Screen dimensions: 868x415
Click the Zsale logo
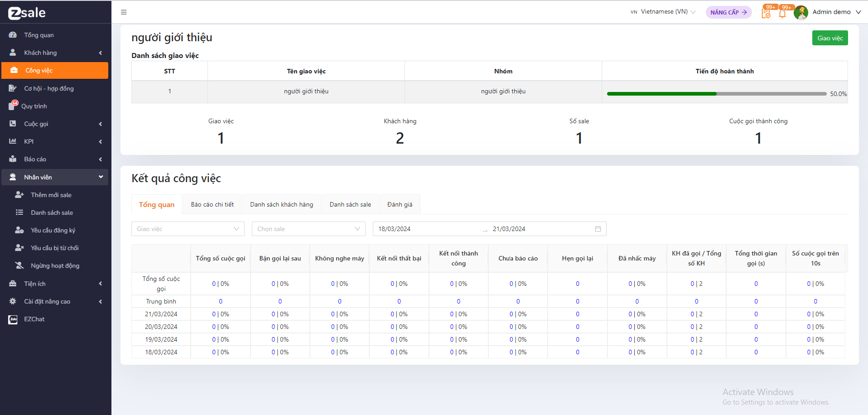tap(27, 13)
